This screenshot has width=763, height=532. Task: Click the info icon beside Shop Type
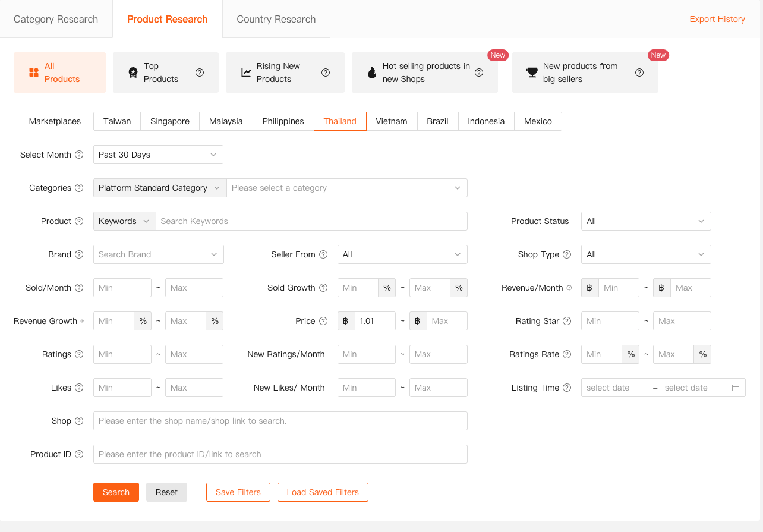(567, 254)
